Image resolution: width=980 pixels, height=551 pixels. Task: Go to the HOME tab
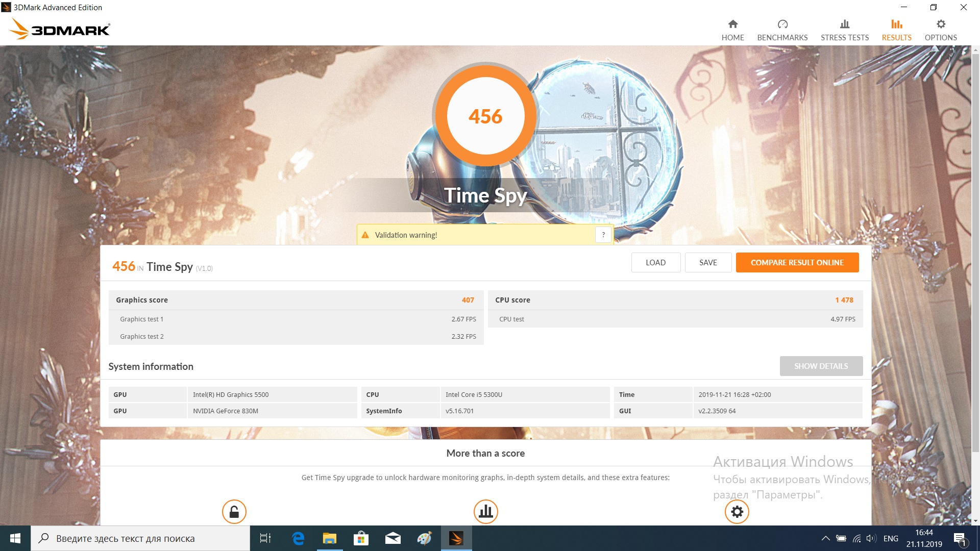(732, 30)
